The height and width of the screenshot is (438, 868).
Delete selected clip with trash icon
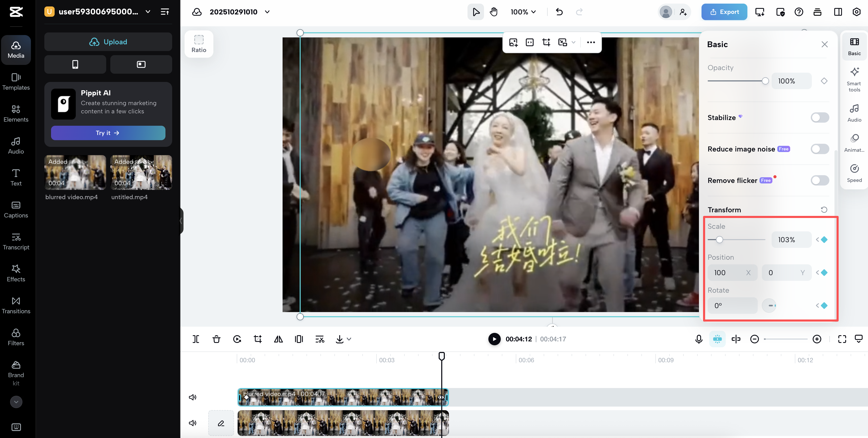(x=216, y=339)
